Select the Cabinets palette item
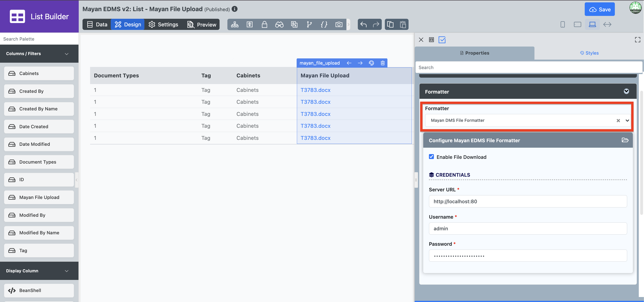The image size is (644, 302). click(39, 73)
